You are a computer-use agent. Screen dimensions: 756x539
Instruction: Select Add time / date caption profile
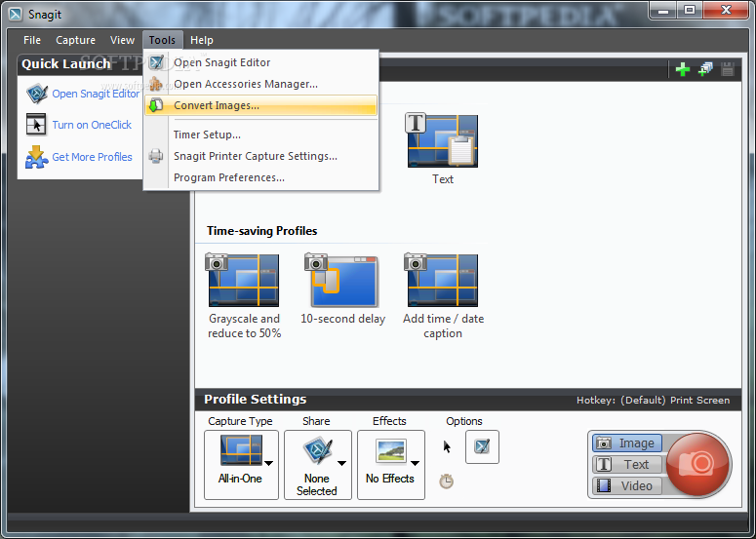pos(443,296)
